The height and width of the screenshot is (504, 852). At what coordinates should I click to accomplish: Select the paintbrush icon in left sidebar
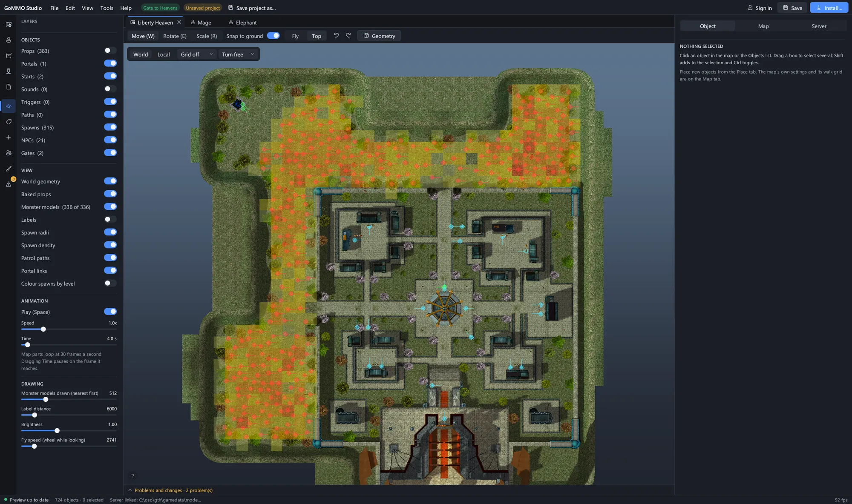pyautogui.click(x=9, y=169)
